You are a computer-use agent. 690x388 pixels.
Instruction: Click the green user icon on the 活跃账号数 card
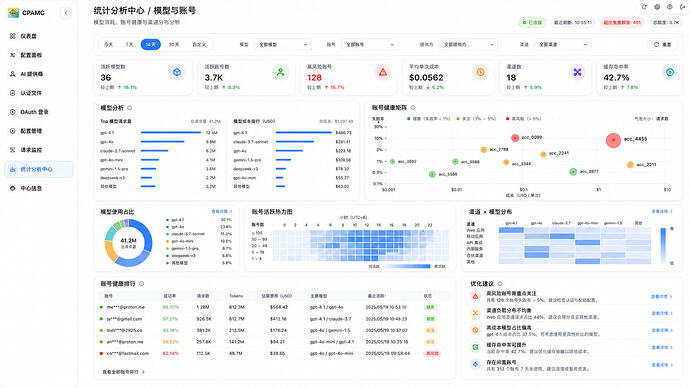click(x=280, y=72)
